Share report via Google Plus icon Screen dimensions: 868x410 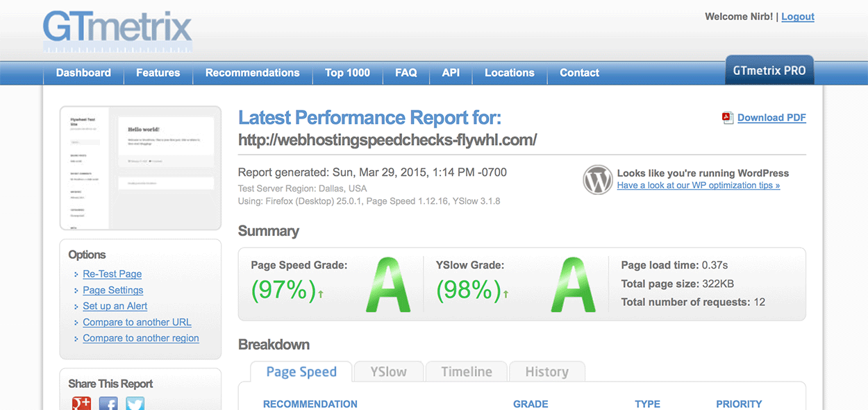(82, 404)
